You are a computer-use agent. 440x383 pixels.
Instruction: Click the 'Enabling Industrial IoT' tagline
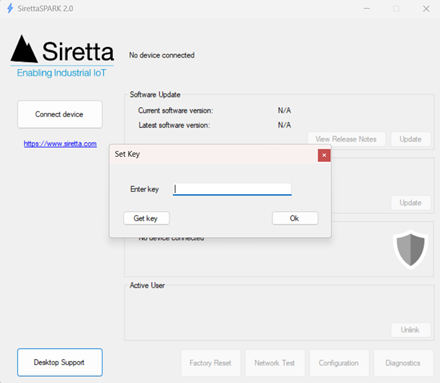click(62, 73)
